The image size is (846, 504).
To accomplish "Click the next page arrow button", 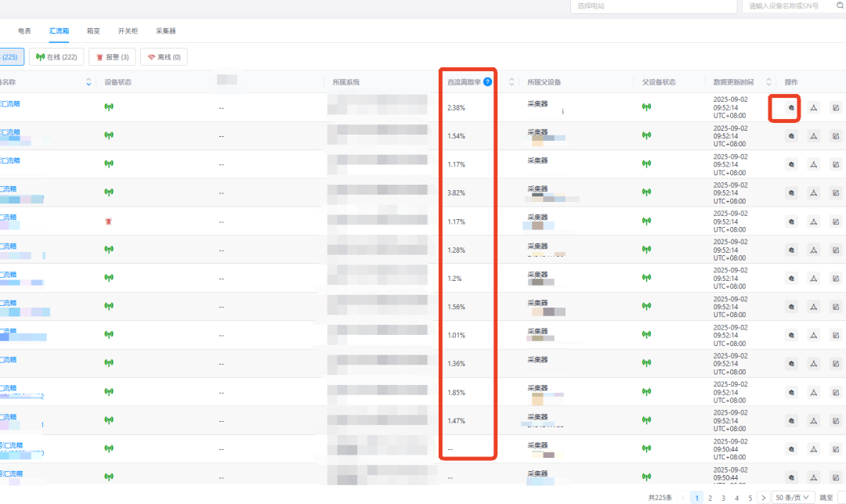I will coord(763,497).
